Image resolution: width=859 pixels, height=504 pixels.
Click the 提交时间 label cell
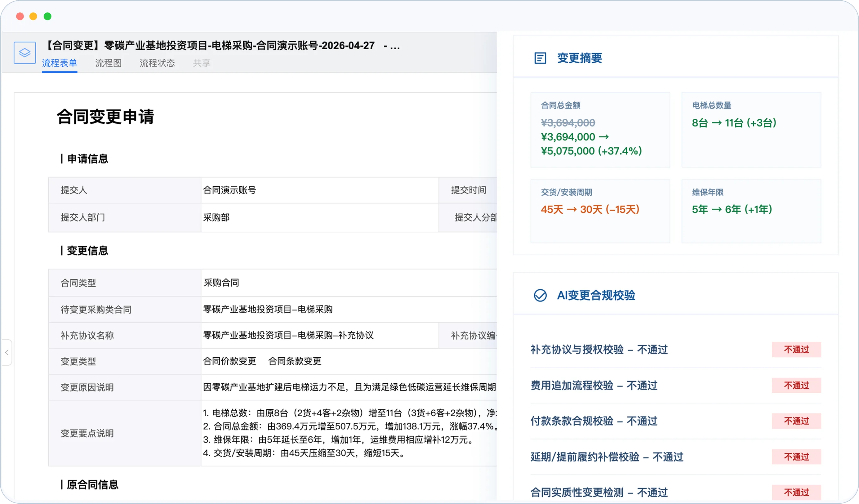468,190
